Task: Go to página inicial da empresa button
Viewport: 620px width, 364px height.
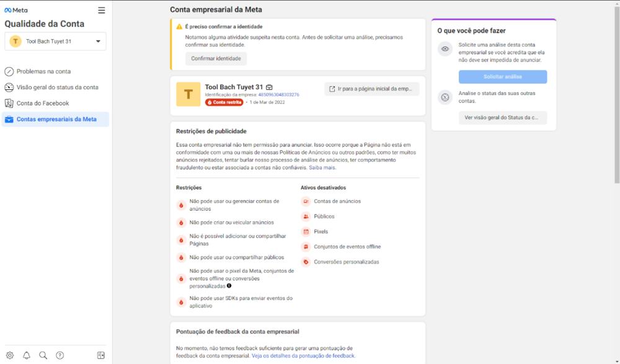Action: [x=371, y=89]
